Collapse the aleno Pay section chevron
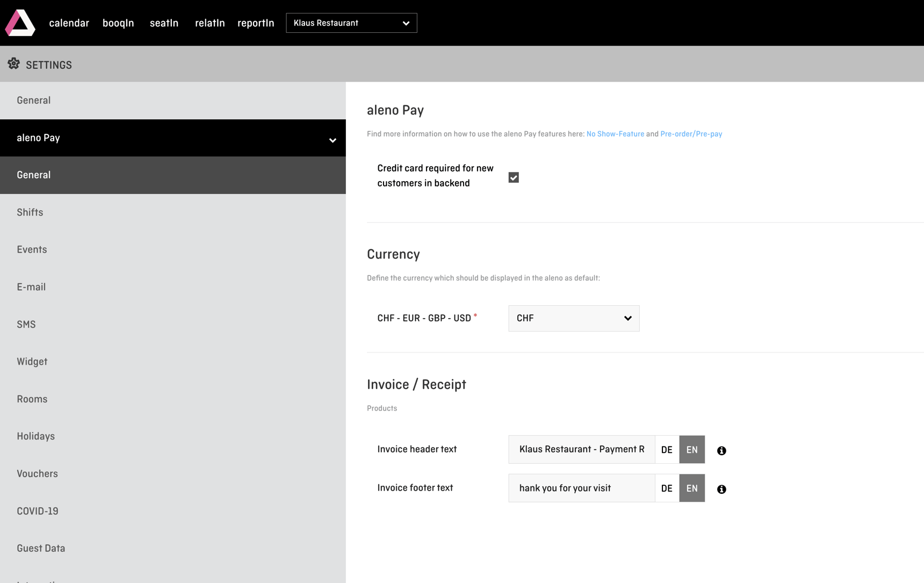Viewport: 924px width, 583px height. 333,139
